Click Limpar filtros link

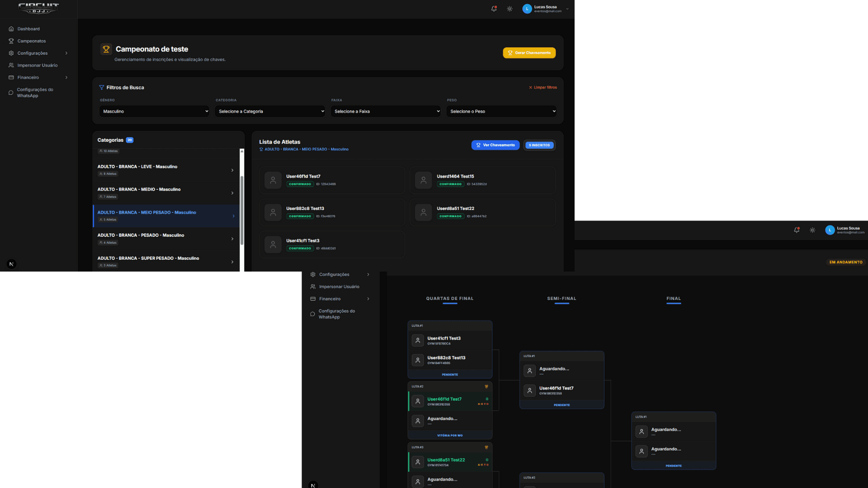pyautogui.click(x=543, y=88)
